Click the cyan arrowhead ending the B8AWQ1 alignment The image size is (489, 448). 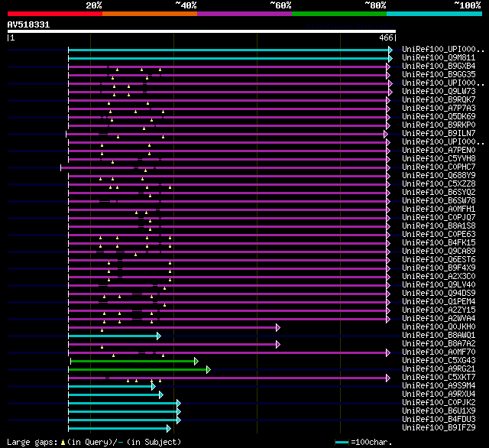pyautogui.click(x=159, y=336)
